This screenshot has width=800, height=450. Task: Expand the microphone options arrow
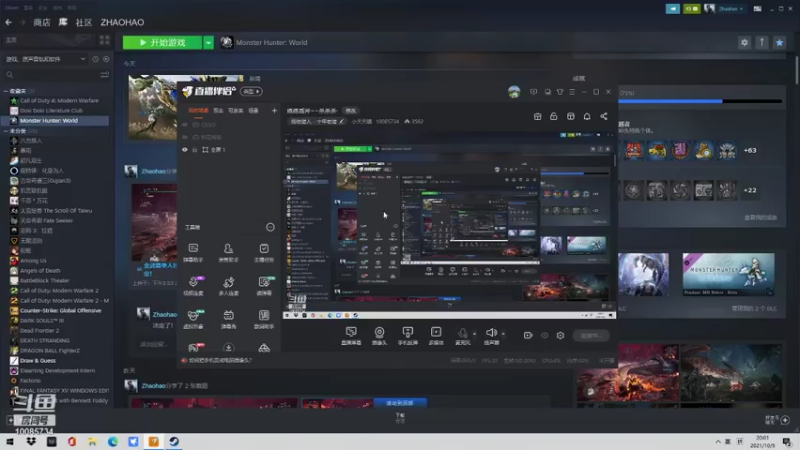coord(474,334)
